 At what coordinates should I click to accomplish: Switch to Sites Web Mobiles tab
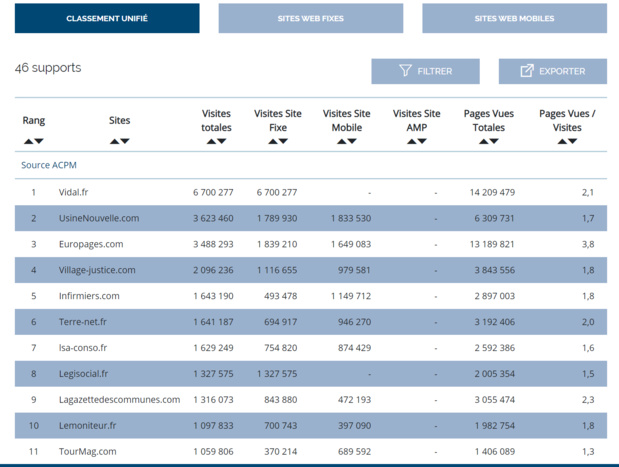pos(514,19)
